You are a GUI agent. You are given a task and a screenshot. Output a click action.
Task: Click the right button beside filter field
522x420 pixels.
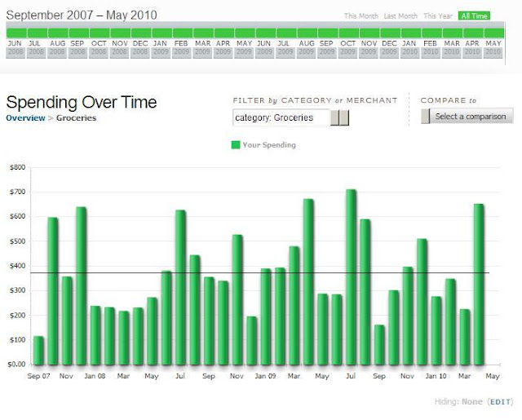pyautogui.click(x=344, y=117)
